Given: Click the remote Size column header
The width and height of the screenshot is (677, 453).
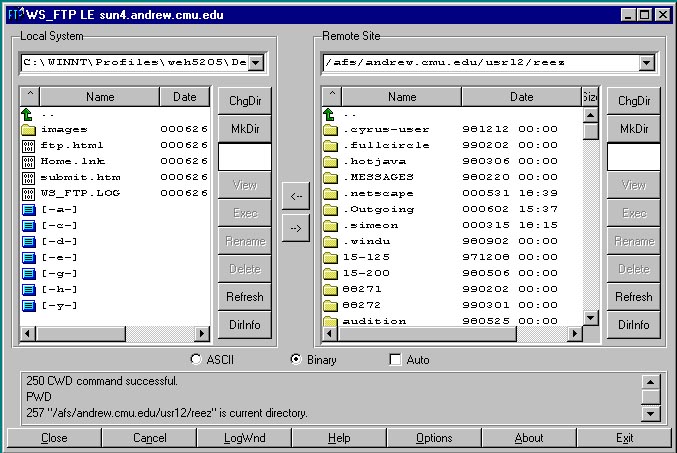Looking at the screenshot, I should pos(590,97).
